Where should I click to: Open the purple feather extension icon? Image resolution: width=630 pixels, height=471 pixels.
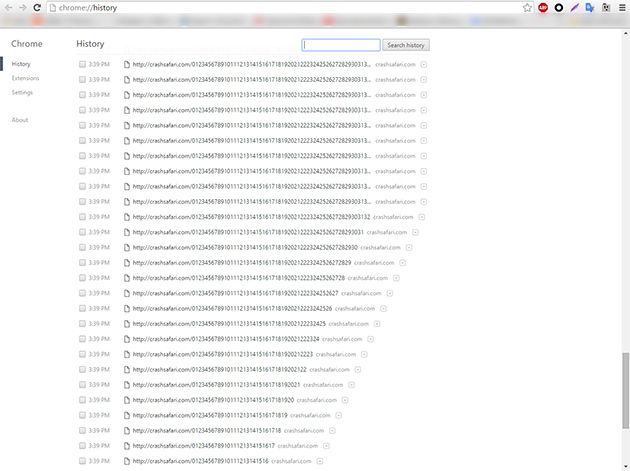pos(574,8)
